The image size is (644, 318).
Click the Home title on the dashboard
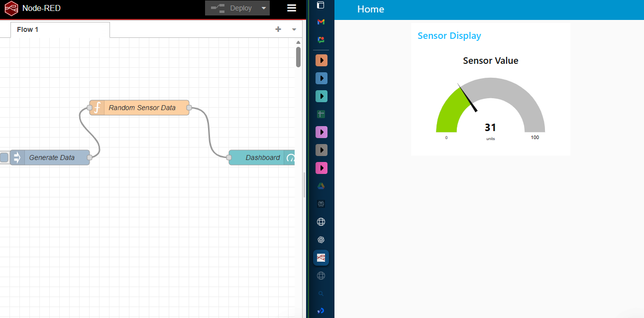coord(370,9)
